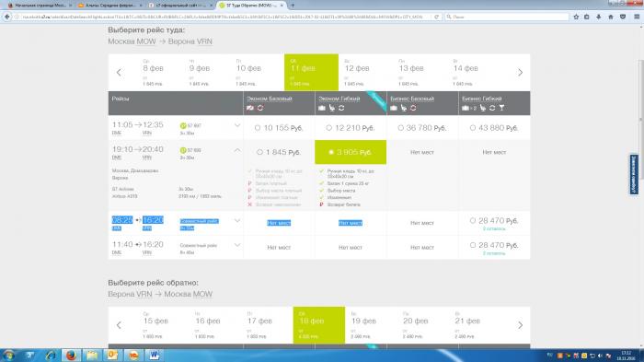Open Firefox from the Windows taskbar

(x=71, y=355)
